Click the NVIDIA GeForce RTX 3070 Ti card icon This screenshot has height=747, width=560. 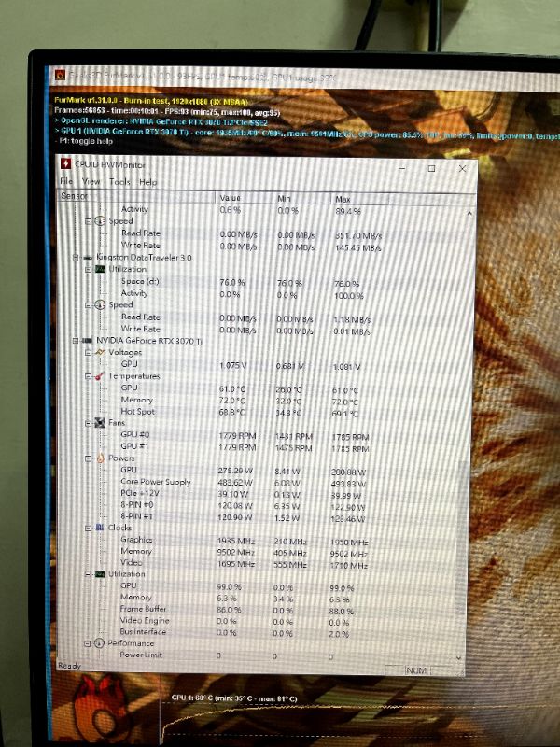(87, 340)
